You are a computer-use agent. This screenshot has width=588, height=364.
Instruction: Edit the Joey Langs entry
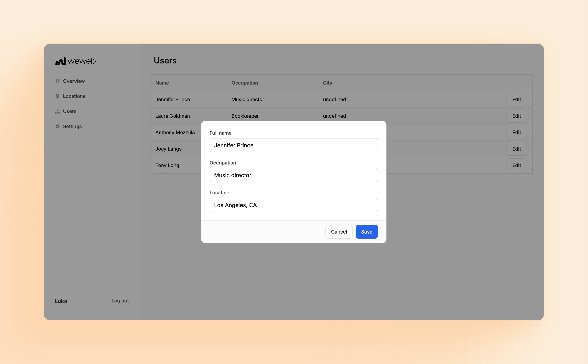coord(516,149)
